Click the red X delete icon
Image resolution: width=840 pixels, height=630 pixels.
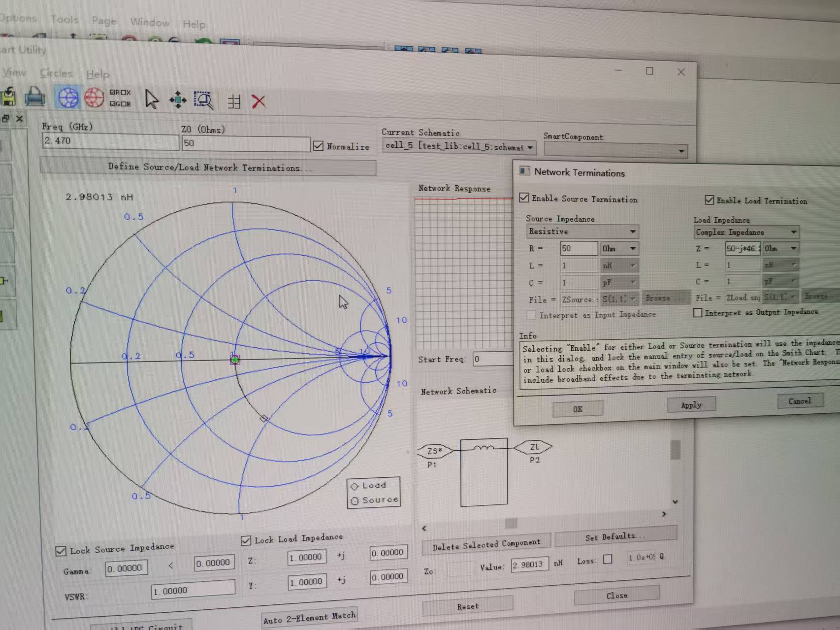(x=258, y=102)
